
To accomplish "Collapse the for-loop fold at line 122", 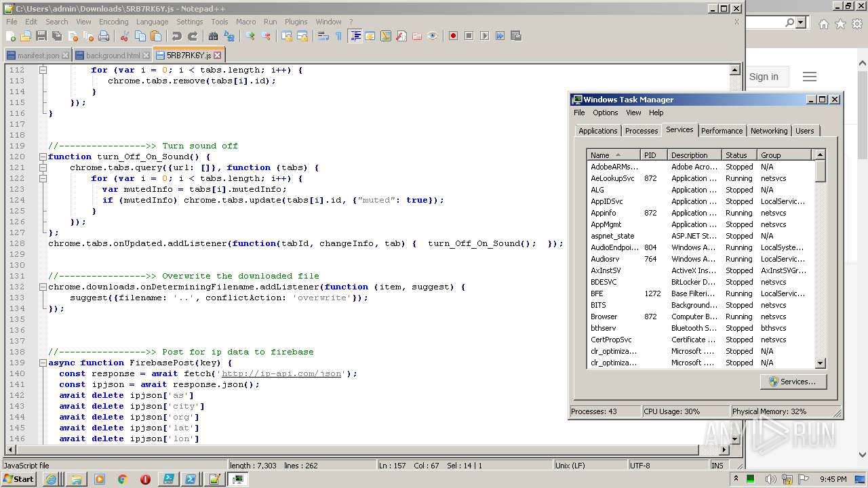I will coord(43,178).
